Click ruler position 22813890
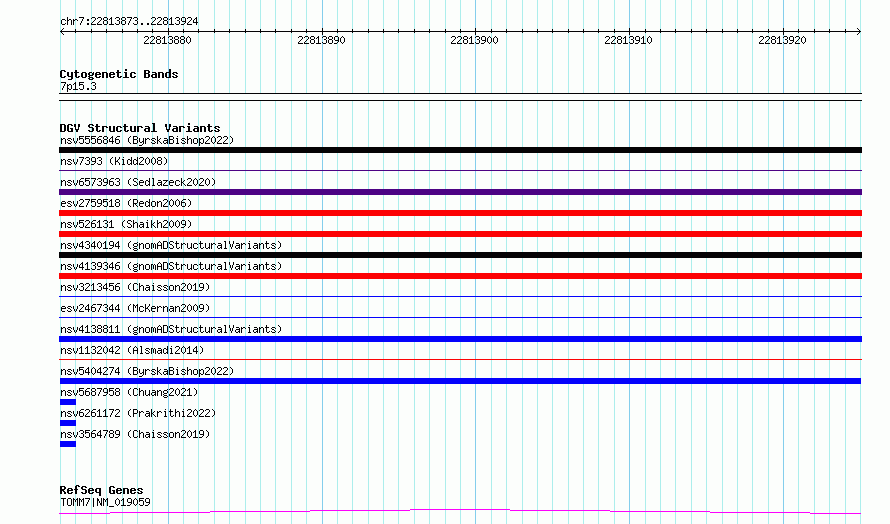The width and height of the screenshot is (890, 524). pos(321,40)
